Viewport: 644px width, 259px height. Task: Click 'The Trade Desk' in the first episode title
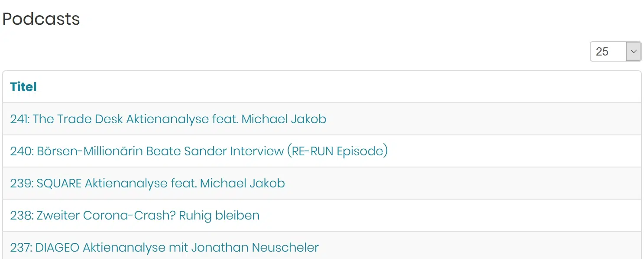(x=78, y=119)
